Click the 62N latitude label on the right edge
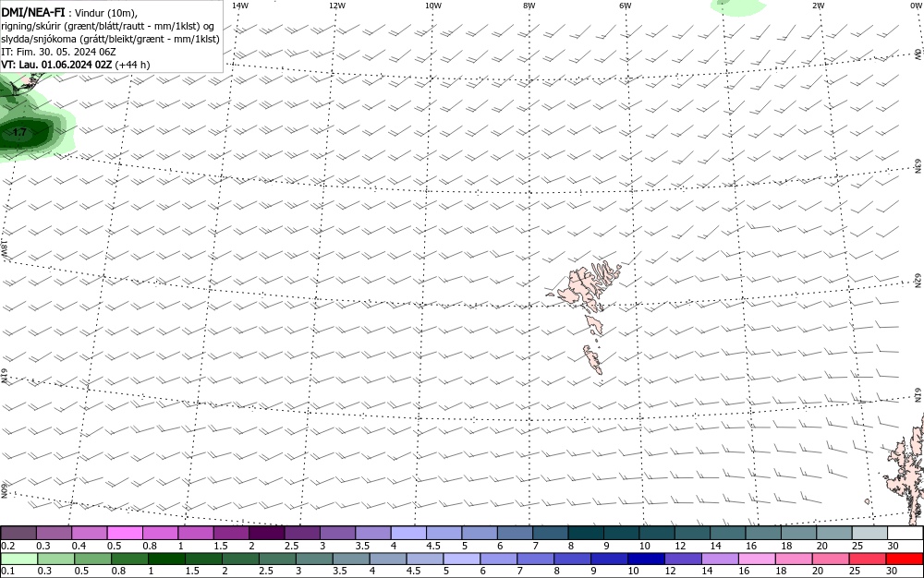Viewport: 924px width, 578px height. [918, 280]
